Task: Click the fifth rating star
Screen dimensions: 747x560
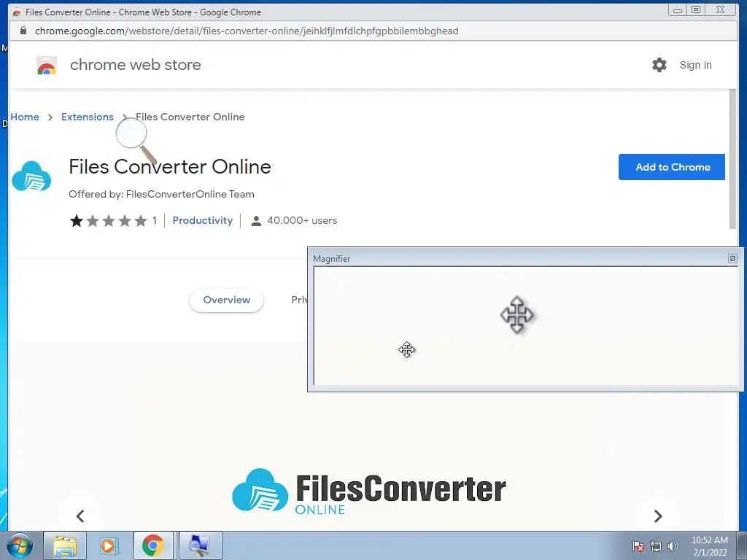Action: 141,220
